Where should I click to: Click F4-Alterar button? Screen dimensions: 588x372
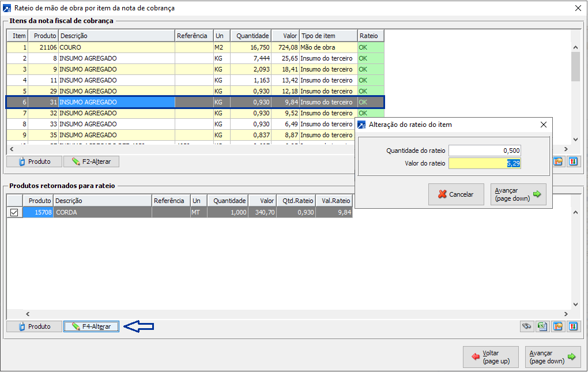click(x=92, y=326)
